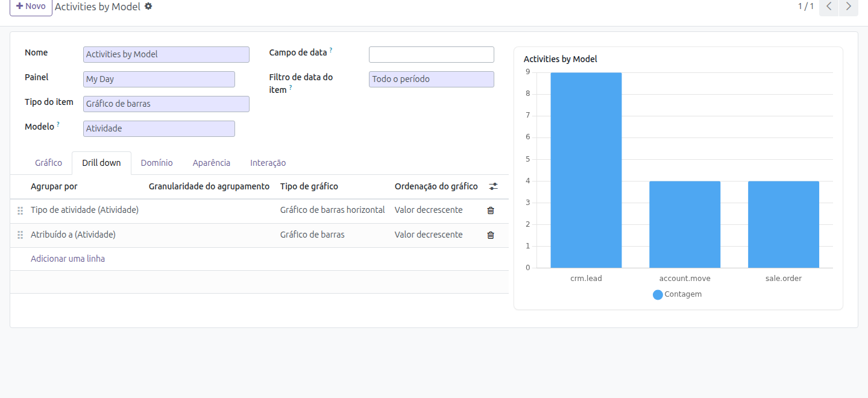Click the Activities by Model breadcrumb title
This screenshot has height=398, width=868.
click(98, 7)
